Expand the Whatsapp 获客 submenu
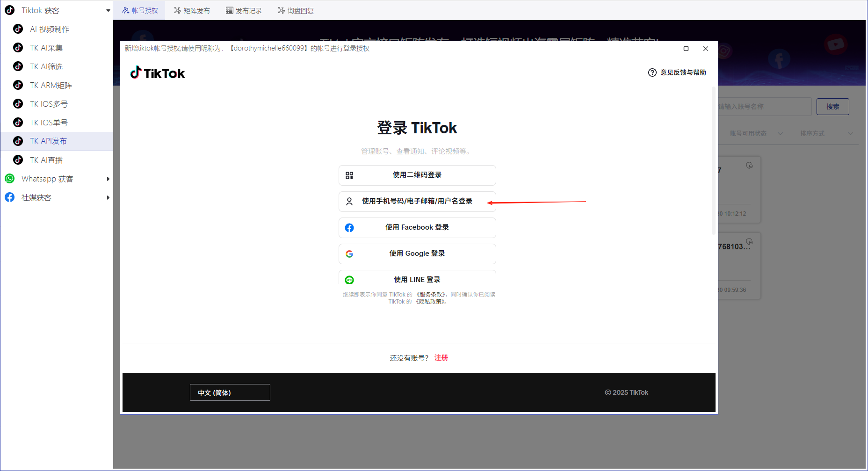 (108, 178)
